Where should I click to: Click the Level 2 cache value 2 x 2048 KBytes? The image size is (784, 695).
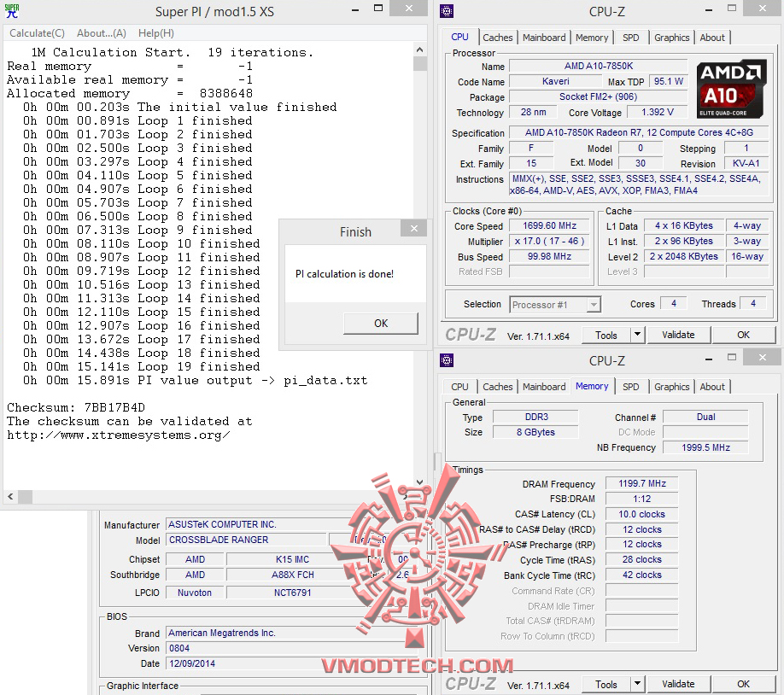(x=683, y=256)
